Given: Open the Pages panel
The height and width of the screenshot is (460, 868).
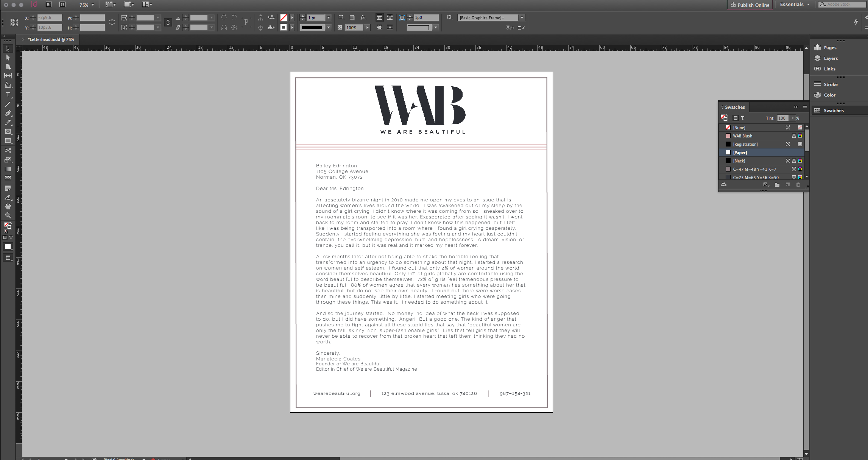Looking at the screenshot, I should pyautogui.click(x=830, y=48).
